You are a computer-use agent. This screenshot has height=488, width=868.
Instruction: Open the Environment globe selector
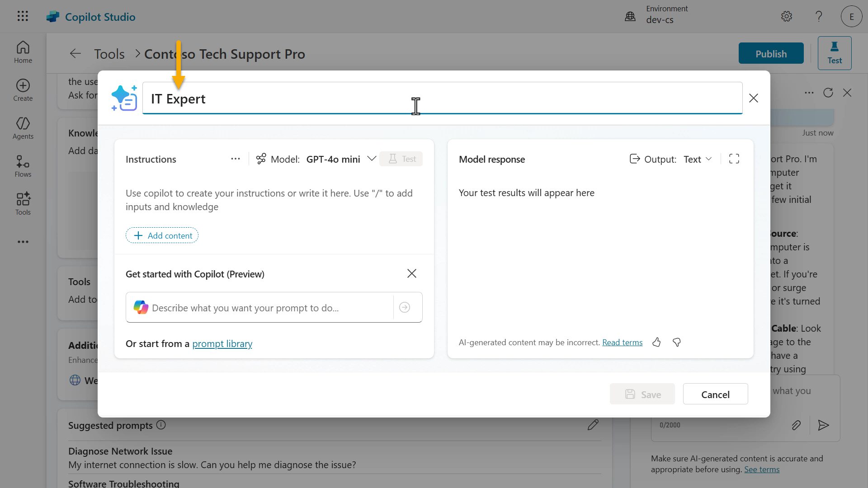click(x=630, y=17)
